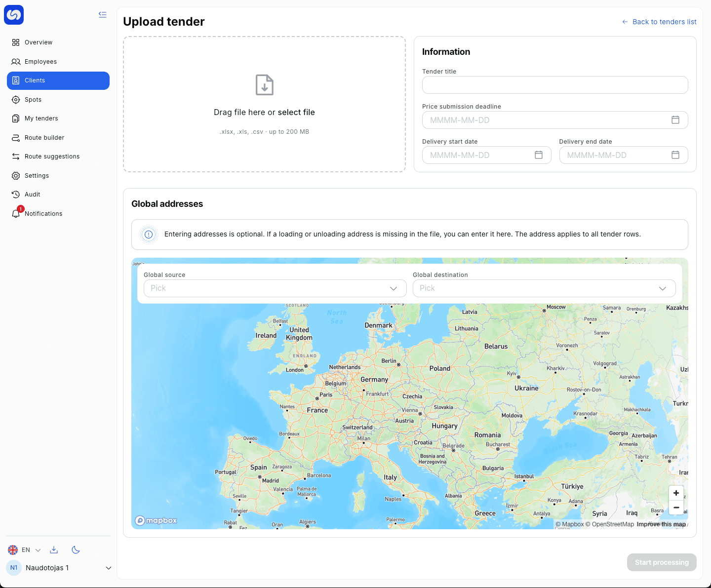This screenshot has height=588, width=711.
Task: Click the Notifications bell icon
Action: [x=16, y=214]
